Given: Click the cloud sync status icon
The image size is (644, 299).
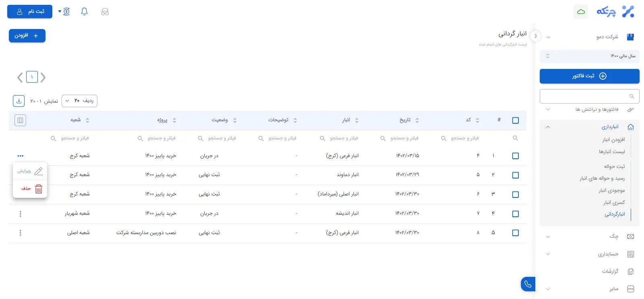Looking at the screenshot, I should [x=581, y=12].
